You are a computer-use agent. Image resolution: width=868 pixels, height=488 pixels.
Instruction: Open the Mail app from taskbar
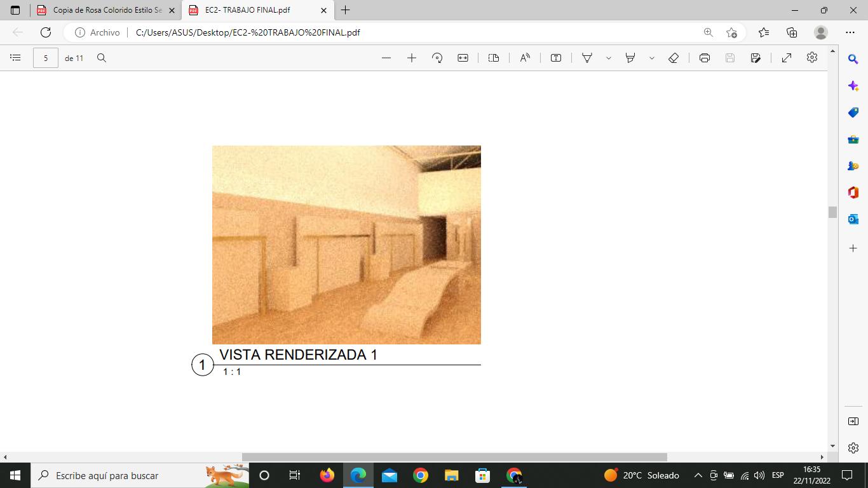coord(389,475)
